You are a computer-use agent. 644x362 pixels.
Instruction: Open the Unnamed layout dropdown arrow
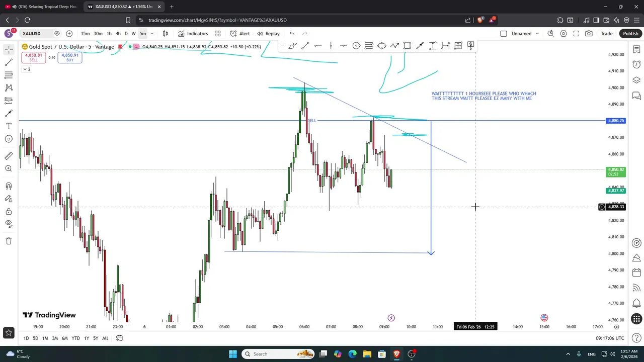click(537, 34)
